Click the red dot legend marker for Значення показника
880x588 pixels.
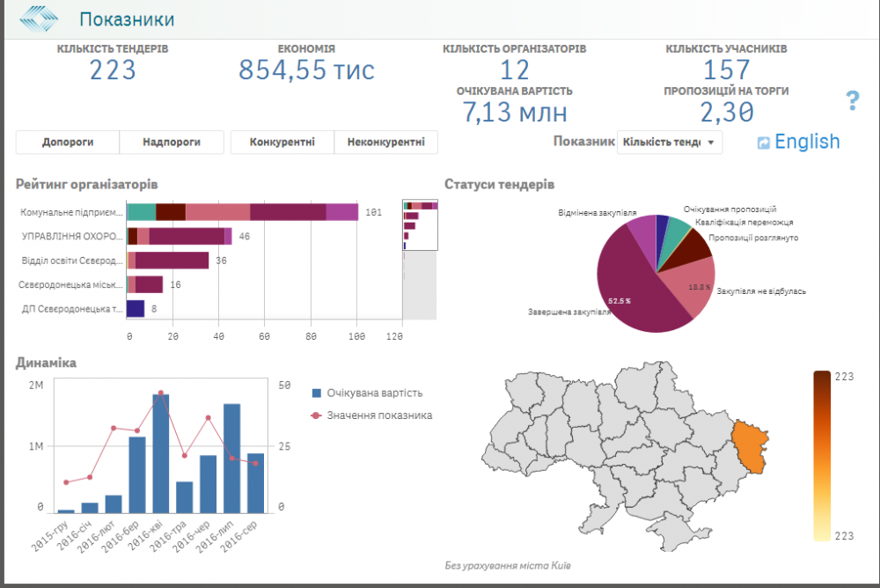click(317, 415)
